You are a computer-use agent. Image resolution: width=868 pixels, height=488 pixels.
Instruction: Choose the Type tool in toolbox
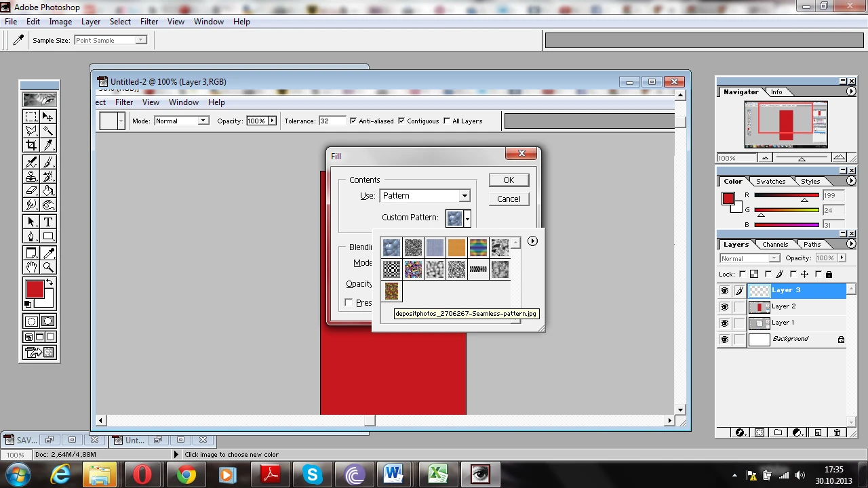[48, 222]
